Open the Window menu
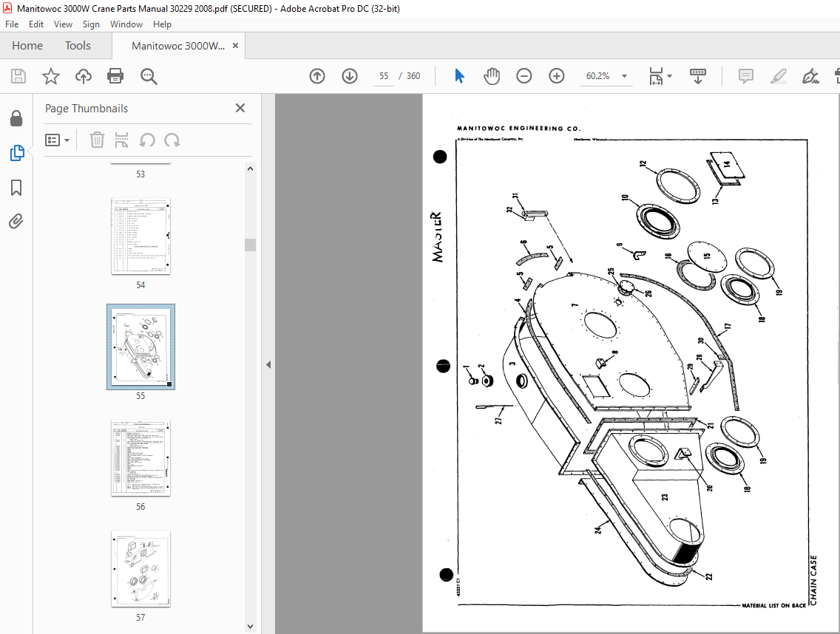Viewport: 840px width, 634px height. pyautogui.click(x=126, y=24)
